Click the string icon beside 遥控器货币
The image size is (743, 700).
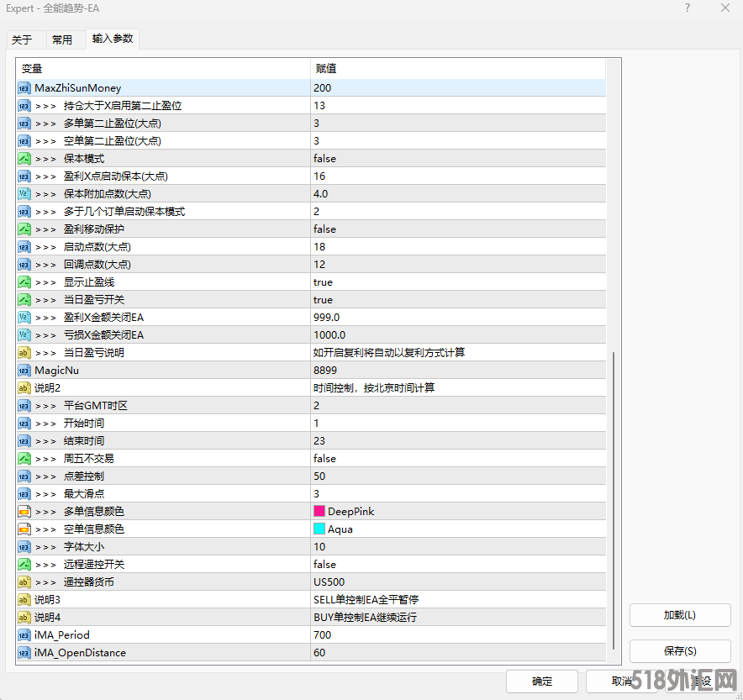(x=24, y=582)
